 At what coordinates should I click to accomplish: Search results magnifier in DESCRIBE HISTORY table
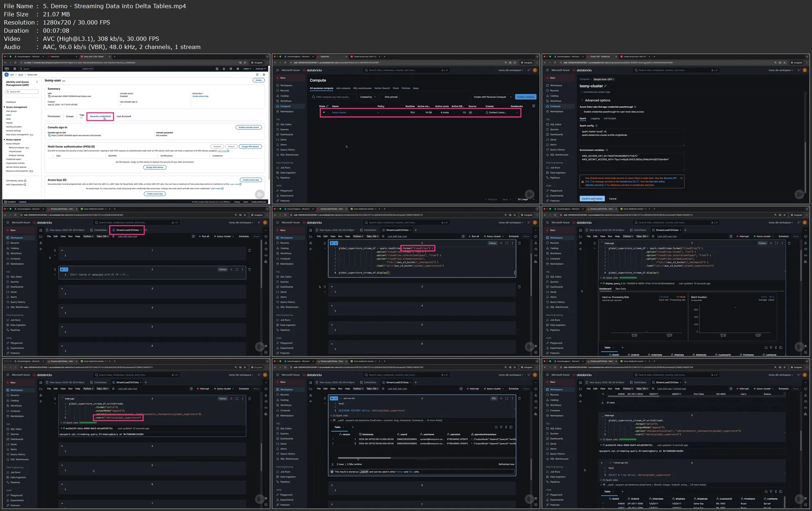click(x=496, y=427)
